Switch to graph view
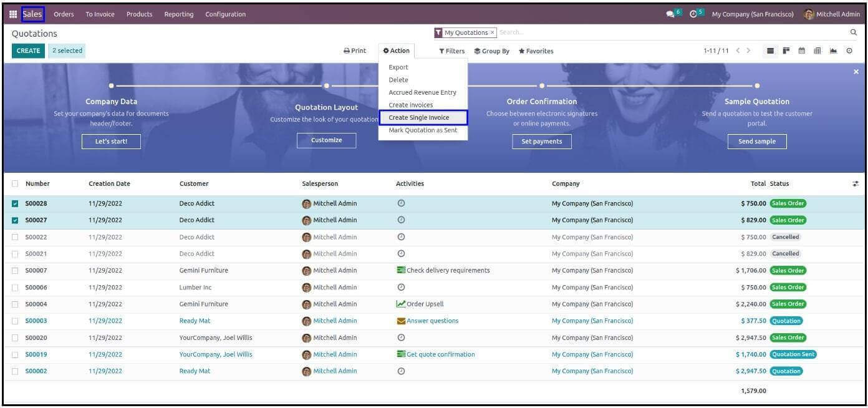This screenshot has height=408, width=868. 833,51
